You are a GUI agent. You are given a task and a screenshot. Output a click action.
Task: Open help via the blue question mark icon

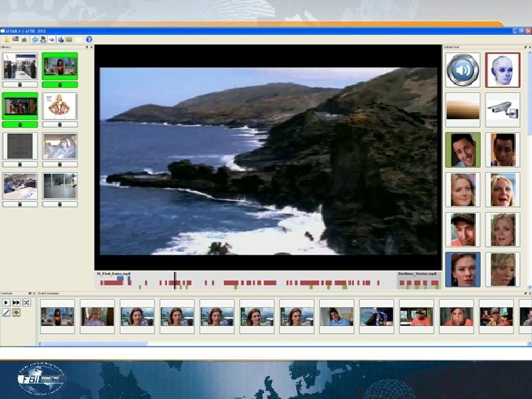point(89,40)
